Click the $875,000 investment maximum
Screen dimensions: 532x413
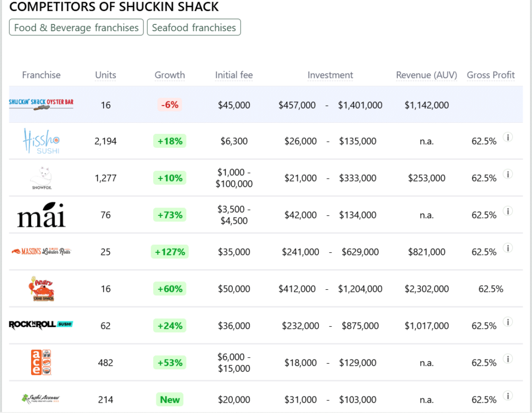tap(360, 326)
